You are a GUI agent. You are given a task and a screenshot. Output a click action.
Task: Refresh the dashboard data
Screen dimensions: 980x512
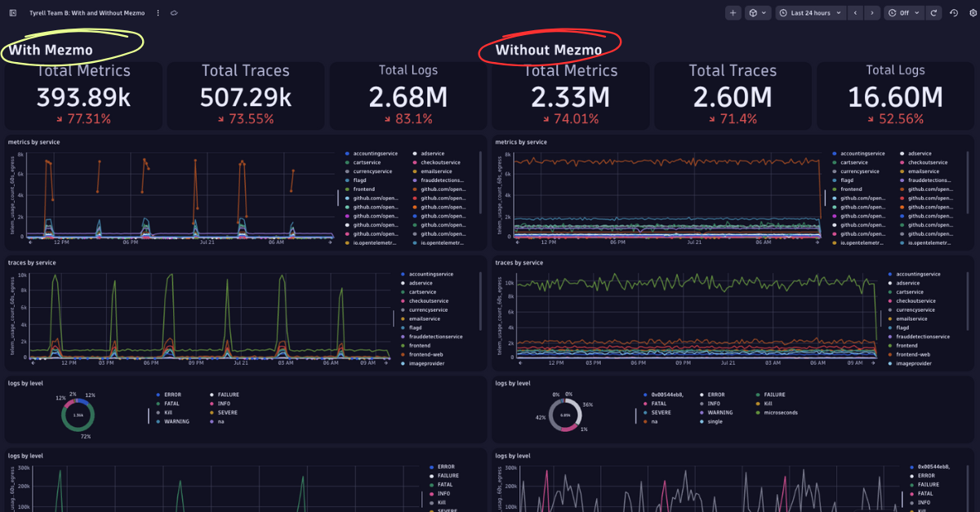coord(933,13)
